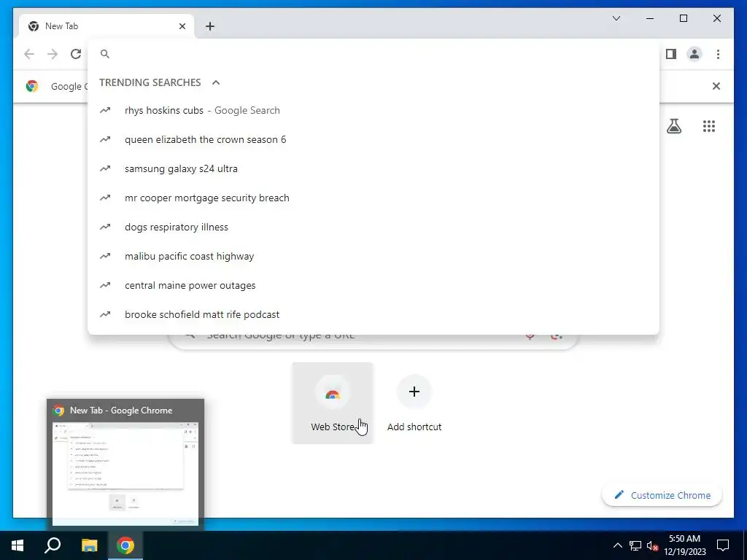
Task: Open a new tab with plus button
Action: pos(210,26)
